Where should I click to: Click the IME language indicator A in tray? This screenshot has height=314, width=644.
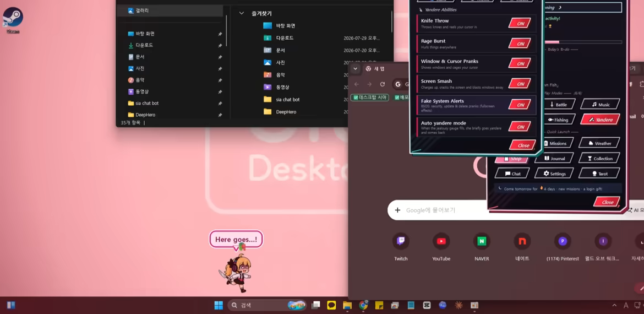pos(626,305)
